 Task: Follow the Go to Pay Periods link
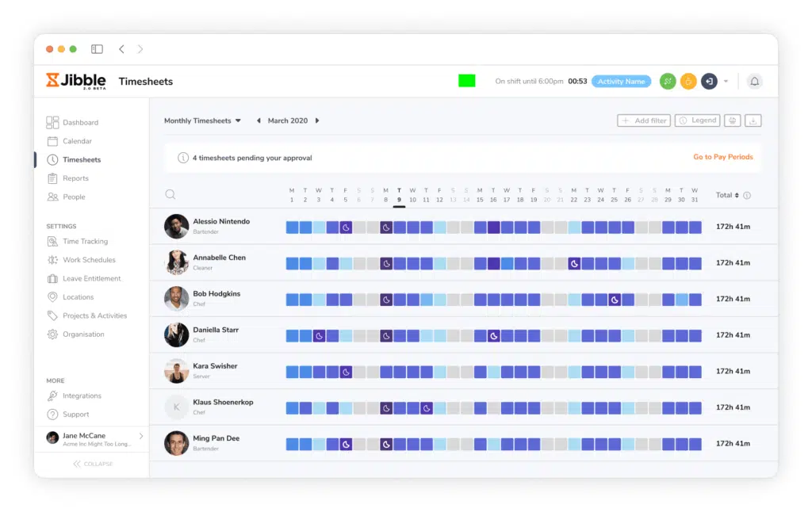click(722, 157)
